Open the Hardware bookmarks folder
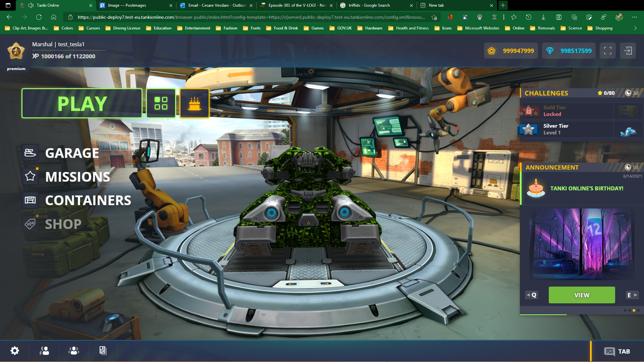Viewport: 644px width, 362px height. click(369, 28)
